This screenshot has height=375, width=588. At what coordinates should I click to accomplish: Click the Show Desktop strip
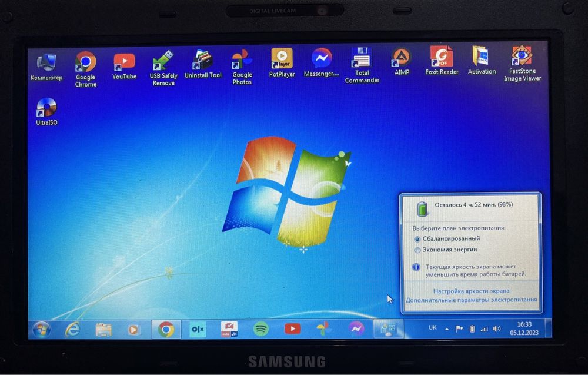click(548, 328)
